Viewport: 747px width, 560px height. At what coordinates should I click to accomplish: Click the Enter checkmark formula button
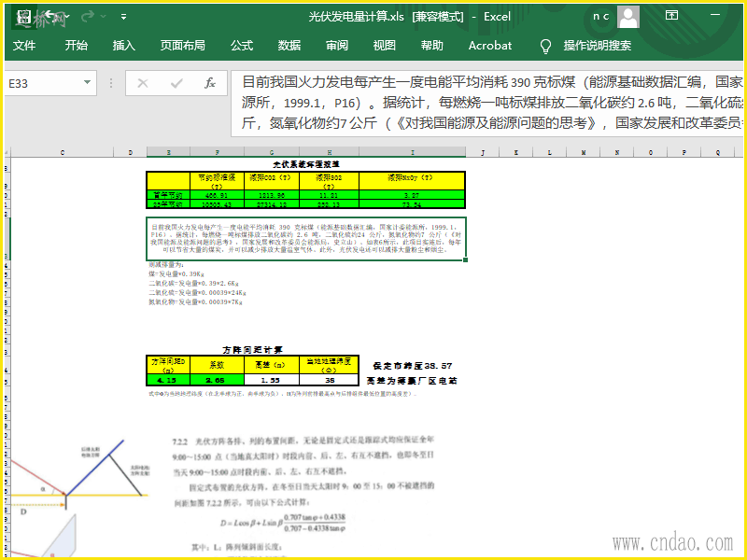176,83
